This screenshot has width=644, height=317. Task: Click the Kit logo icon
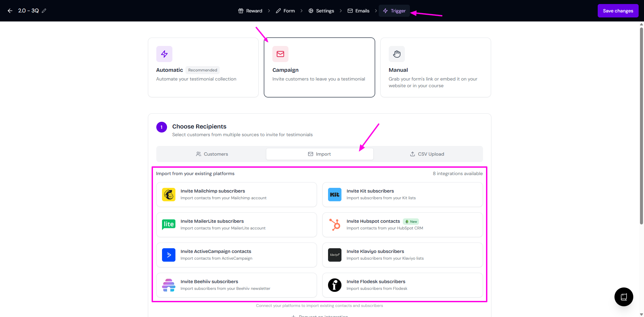[334, 195]
